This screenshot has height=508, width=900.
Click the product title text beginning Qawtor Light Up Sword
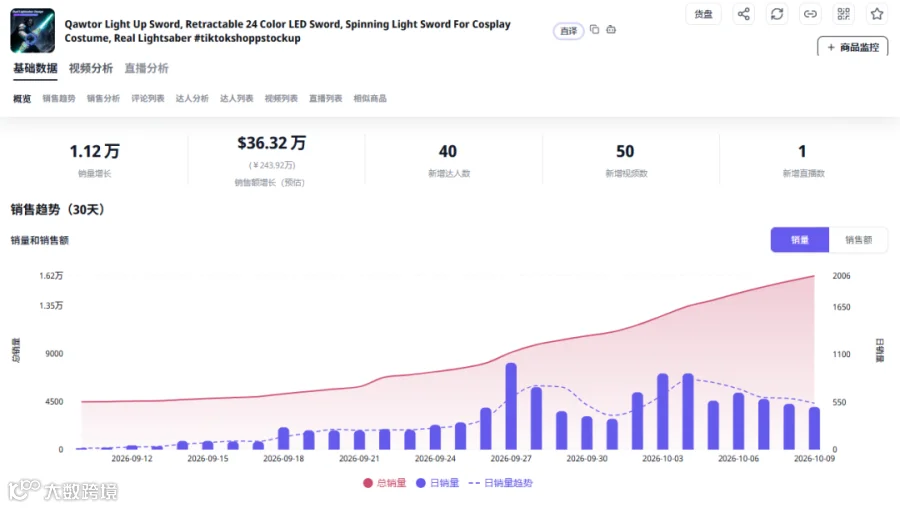tap(288, 31)
